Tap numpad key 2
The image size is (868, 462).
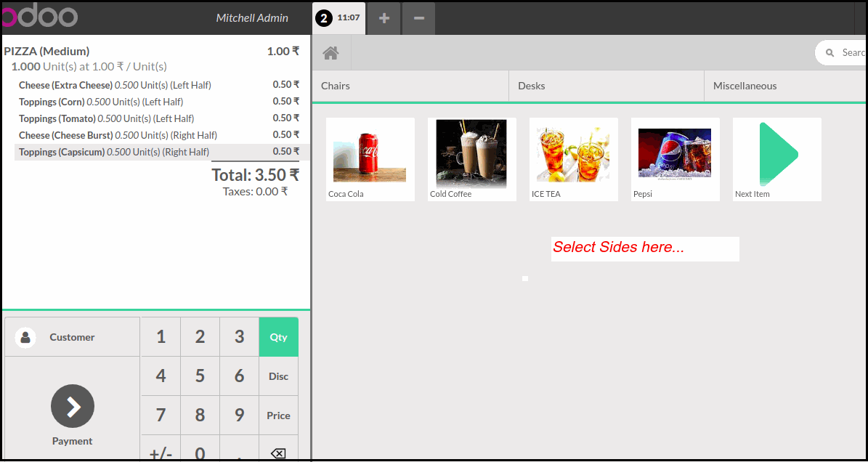[x=200, y=337]
